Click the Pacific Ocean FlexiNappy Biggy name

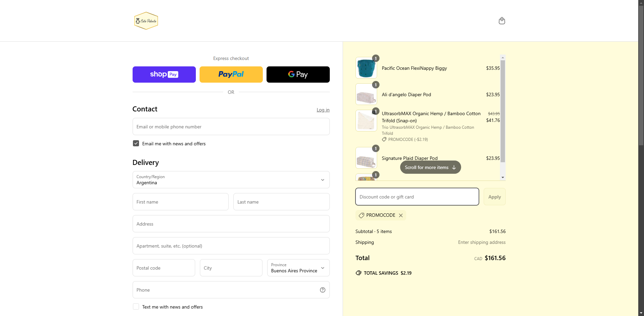414,68
